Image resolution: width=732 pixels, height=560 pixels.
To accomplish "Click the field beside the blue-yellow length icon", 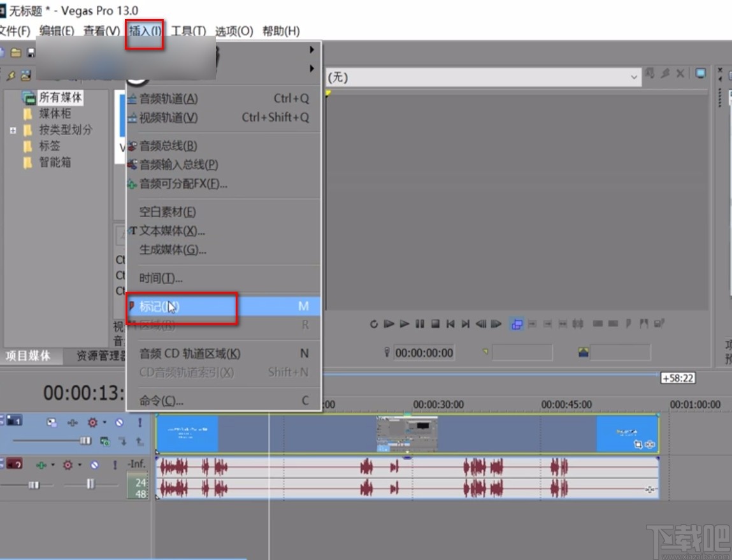I will pyautogui.click(x=621, y=353).
